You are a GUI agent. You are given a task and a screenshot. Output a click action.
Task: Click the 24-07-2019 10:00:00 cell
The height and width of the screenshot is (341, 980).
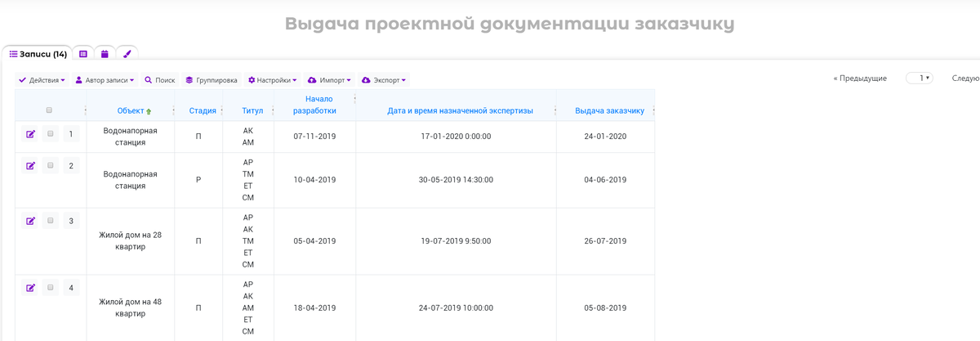456,307
